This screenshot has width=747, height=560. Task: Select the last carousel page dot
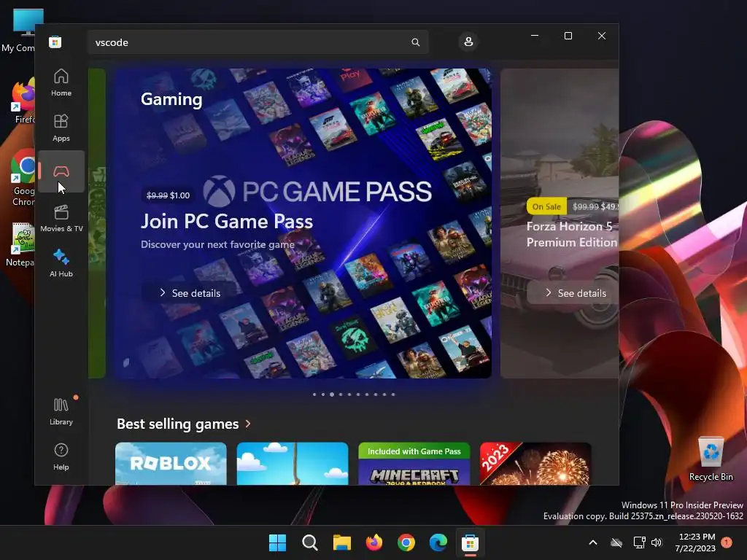click(393, 394)
